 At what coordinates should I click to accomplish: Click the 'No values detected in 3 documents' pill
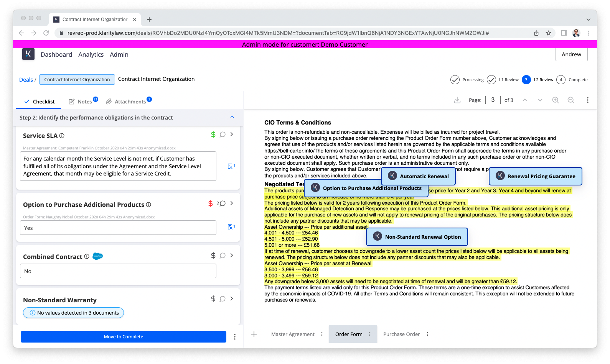pos(73,313)
